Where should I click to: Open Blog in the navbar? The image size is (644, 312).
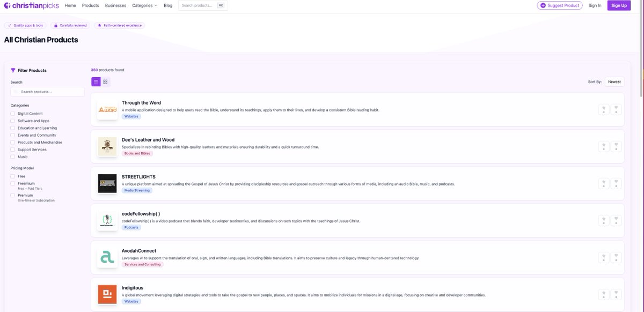tap(168, 5)
